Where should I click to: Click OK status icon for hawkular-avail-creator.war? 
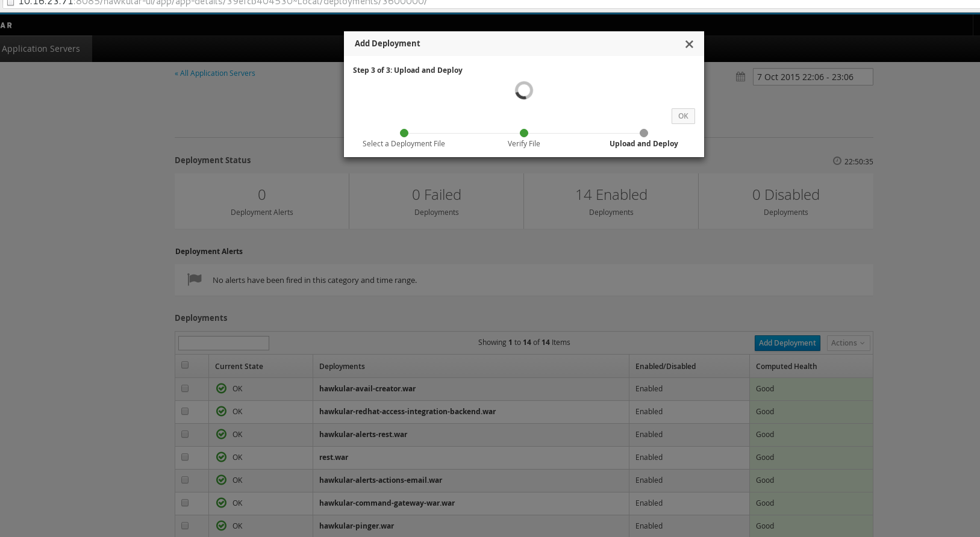pyautogui.click(x=221, y=388)
